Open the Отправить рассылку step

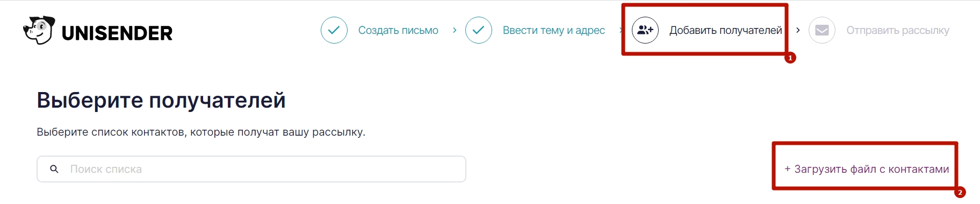pos(898,30)
